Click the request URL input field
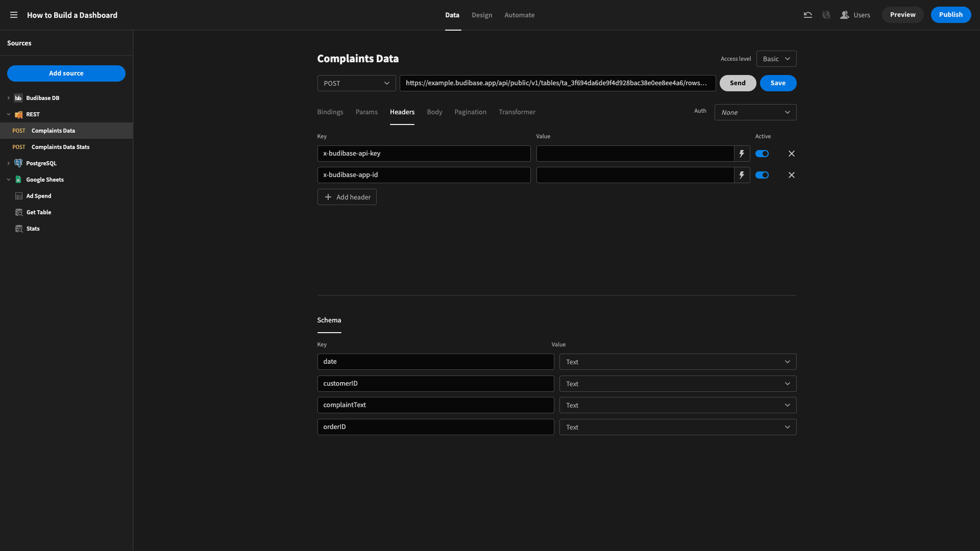Image resolution: width=980 pixels, height=551 pixels. [557, 83]
